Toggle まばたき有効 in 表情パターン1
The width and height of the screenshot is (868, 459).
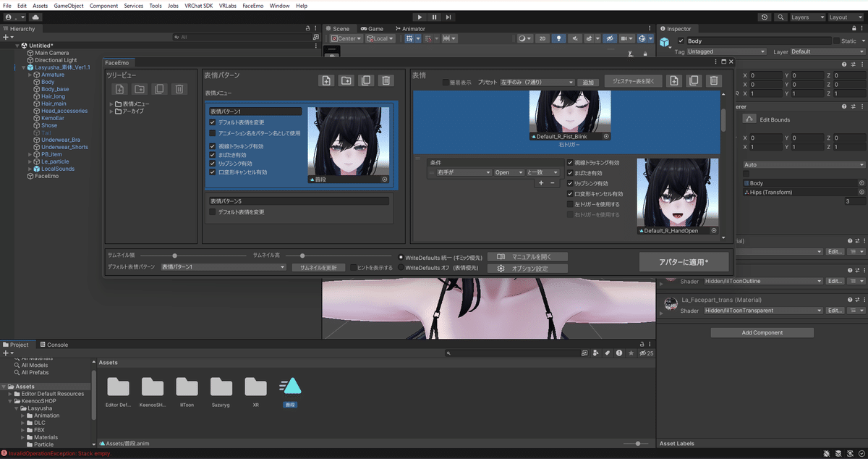tap(213, 155)
